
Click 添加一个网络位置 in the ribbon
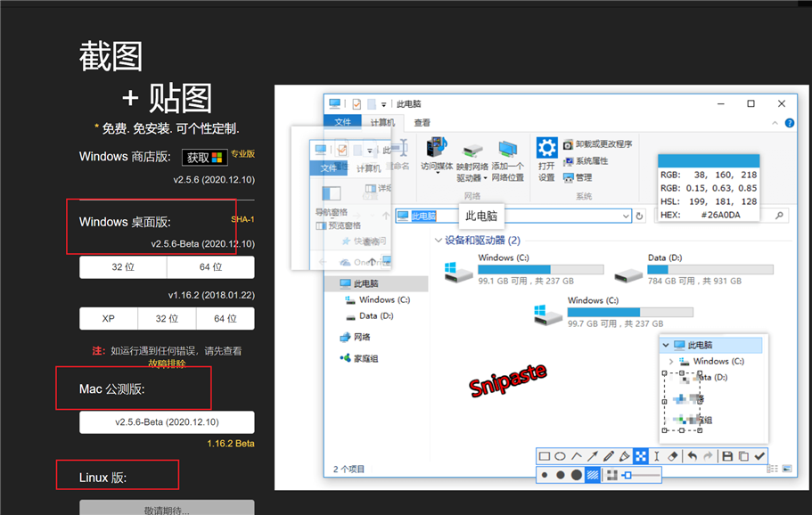pos(507,161)
